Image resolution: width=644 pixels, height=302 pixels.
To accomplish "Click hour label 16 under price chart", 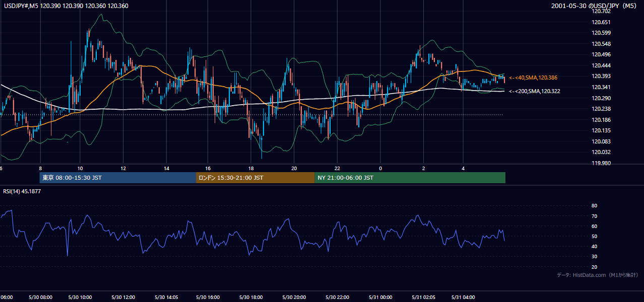I will [x=209, y=168].
